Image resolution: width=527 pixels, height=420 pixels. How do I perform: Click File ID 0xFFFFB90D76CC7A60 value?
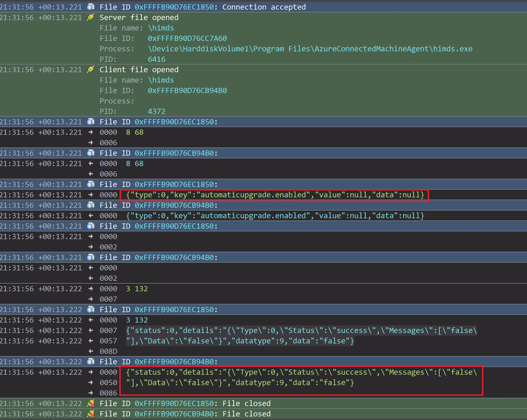point(187,38)
